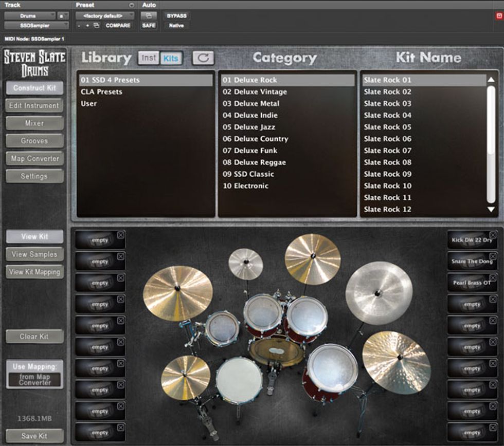Open the Preset circular menu icon

coord(132,5)
